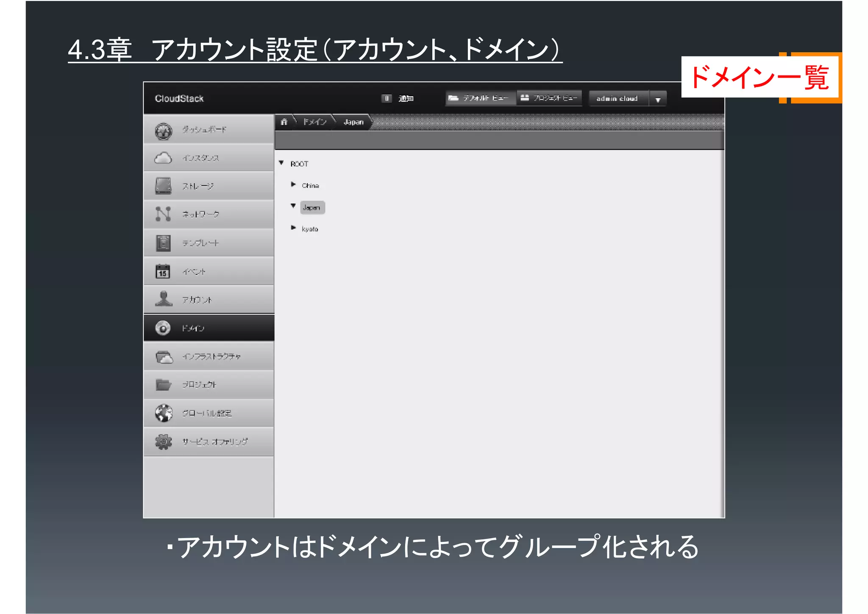Open ダッシュボード menu item

point(209,130)
